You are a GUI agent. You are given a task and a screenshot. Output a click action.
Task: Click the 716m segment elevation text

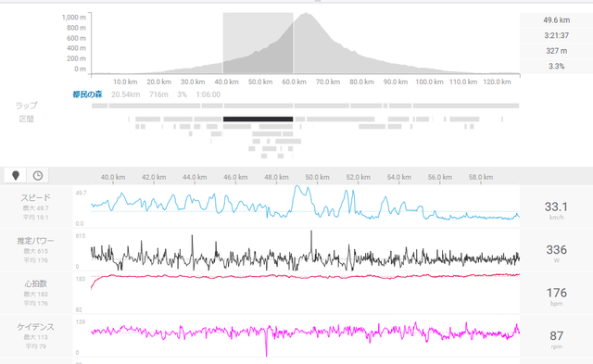158,94
